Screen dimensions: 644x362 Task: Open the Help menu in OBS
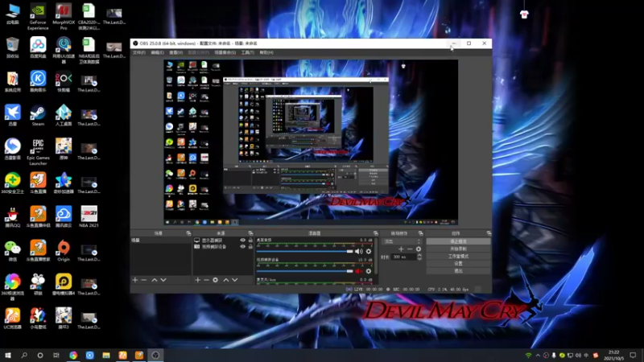click(x=266, y=52)
